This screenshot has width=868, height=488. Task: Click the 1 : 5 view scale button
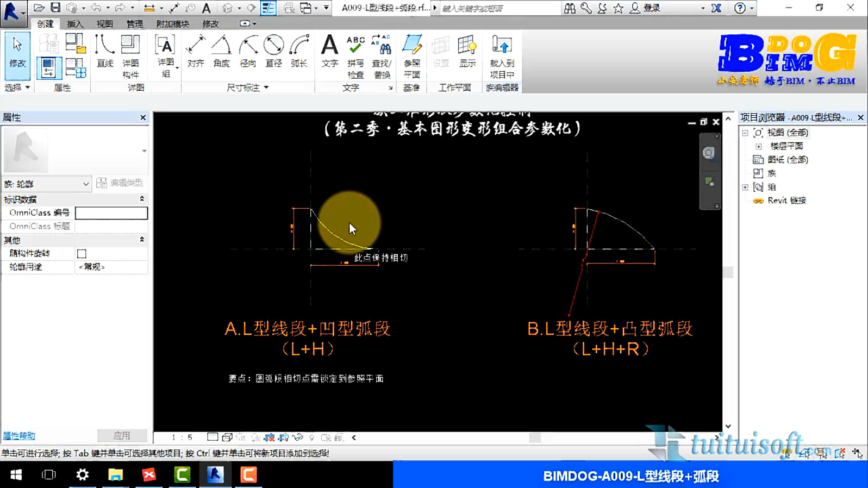182,437
